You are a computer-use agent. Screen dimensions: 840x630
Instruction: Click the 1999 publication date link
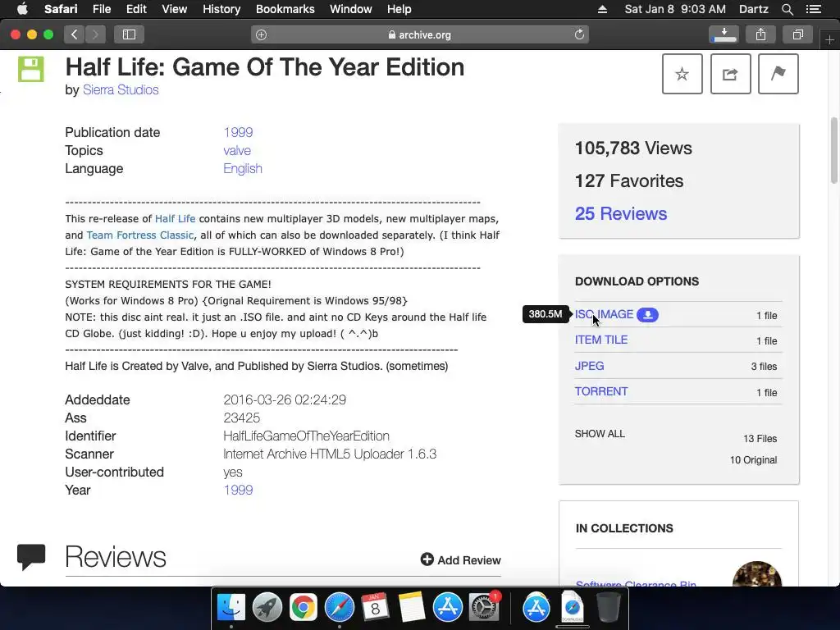[x=238, y=132]
